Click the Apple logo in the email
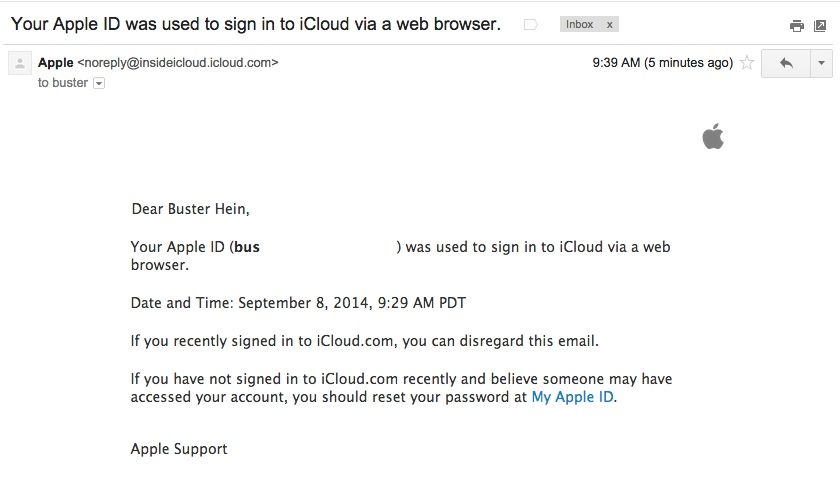 click(x=713, y=136)
